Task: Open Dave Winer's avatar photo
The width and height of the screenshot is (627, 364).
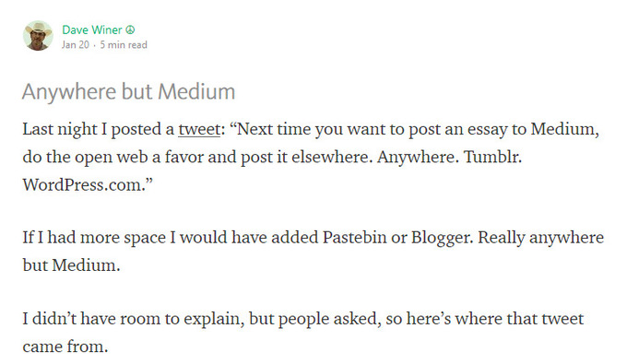Action: (38, 36)
